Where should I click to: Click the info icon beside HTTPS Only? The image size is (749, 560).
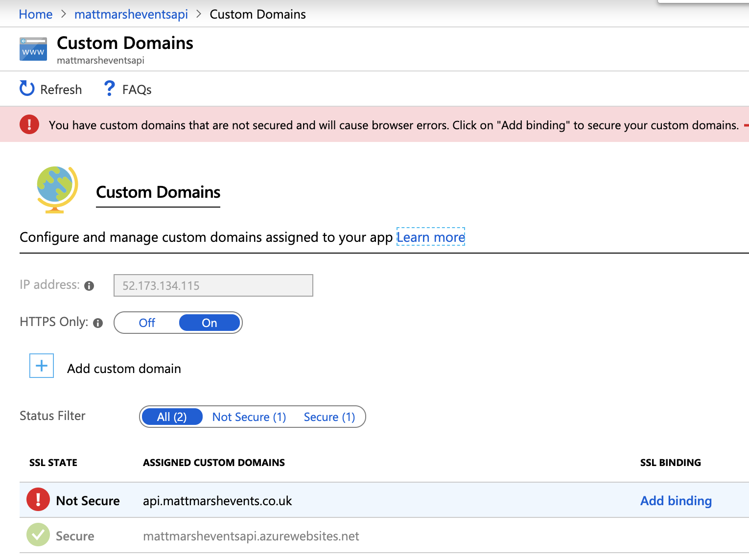pos(98,323)
